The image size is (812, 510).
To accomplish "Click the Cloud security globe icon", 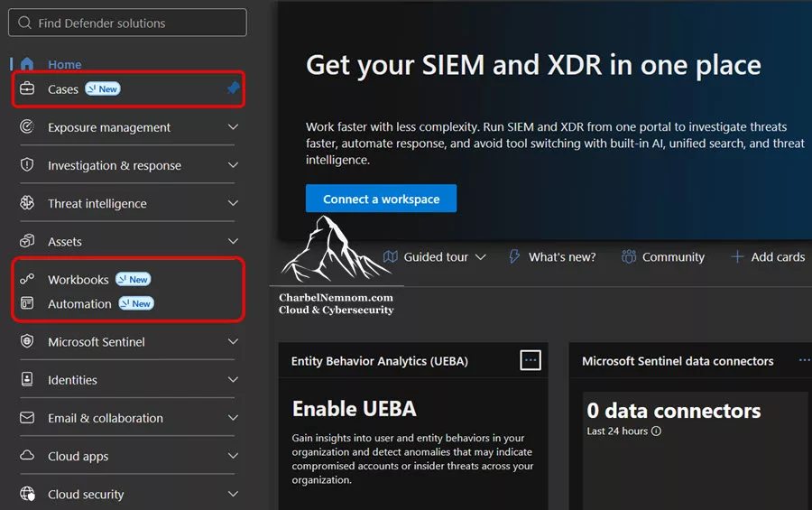I will 27,494.
